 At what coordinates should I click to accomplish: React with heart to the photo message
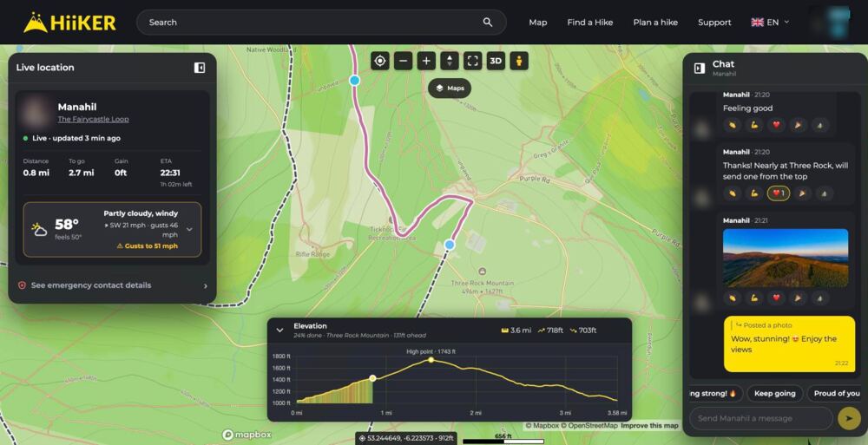coord(776,298)
